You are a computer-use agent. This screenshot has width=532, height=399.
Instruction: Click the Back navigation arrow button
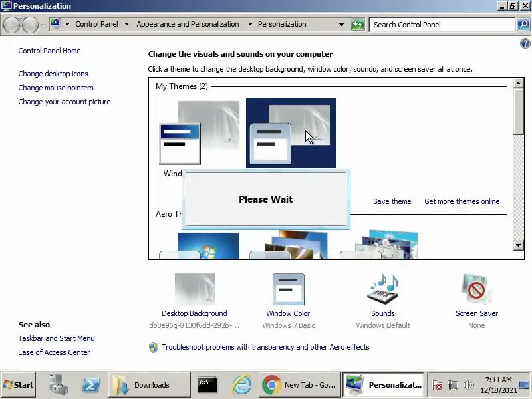(11, 25)
